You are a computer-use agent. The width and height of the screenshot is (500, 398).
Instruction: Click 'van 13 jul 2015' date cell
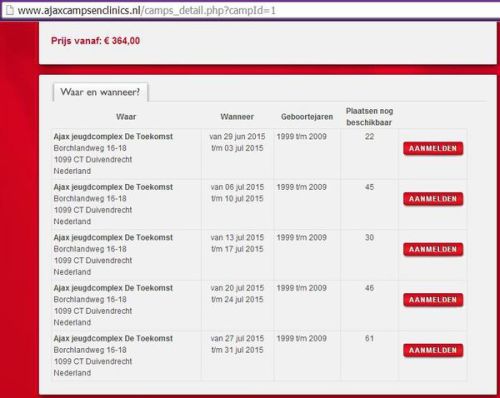coord(237,238)
